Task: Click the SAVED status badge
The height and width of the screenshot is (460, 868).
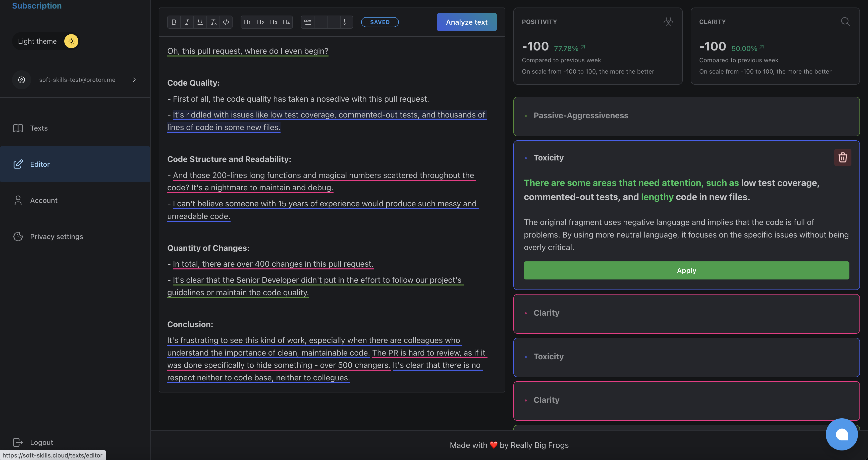Action: 380,22
